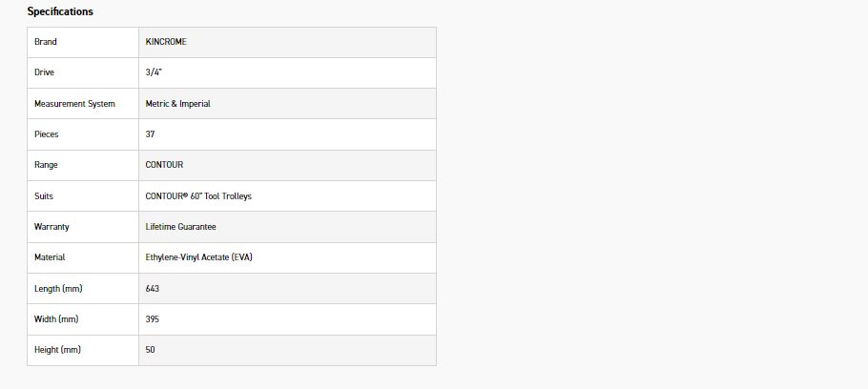Select the Ethylene-Vinyl Acetate (EVA) value
Viewport: 868px width, 389px height.
coord(198,257)
